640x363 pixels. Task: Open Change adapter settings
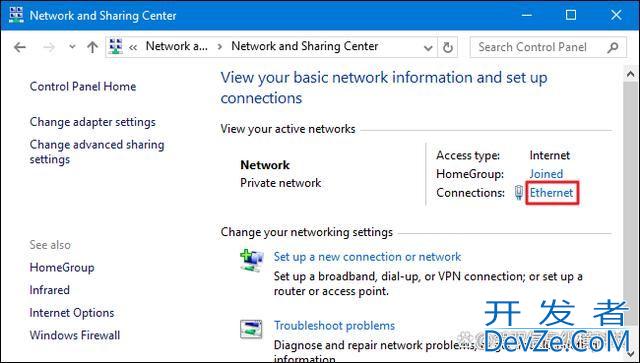(93, 122)
